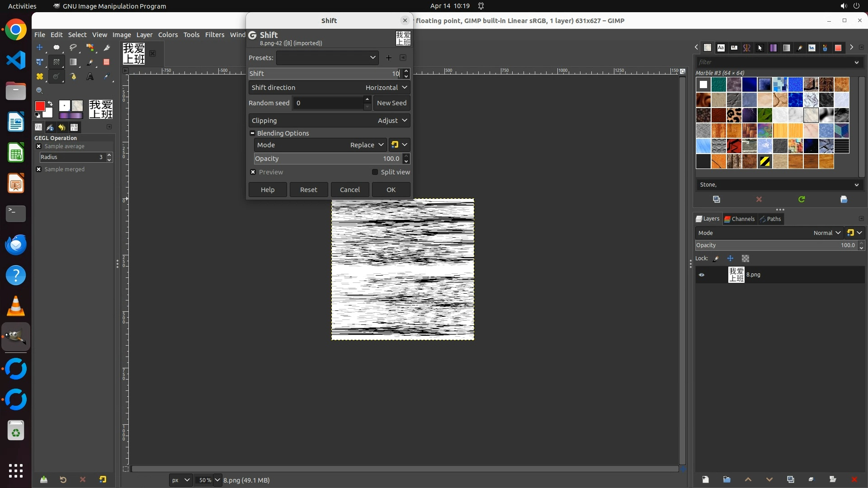Viewport: 868px width, 488px height.
Task: Enable the Split view checkbox
Action: pos(375,172)
